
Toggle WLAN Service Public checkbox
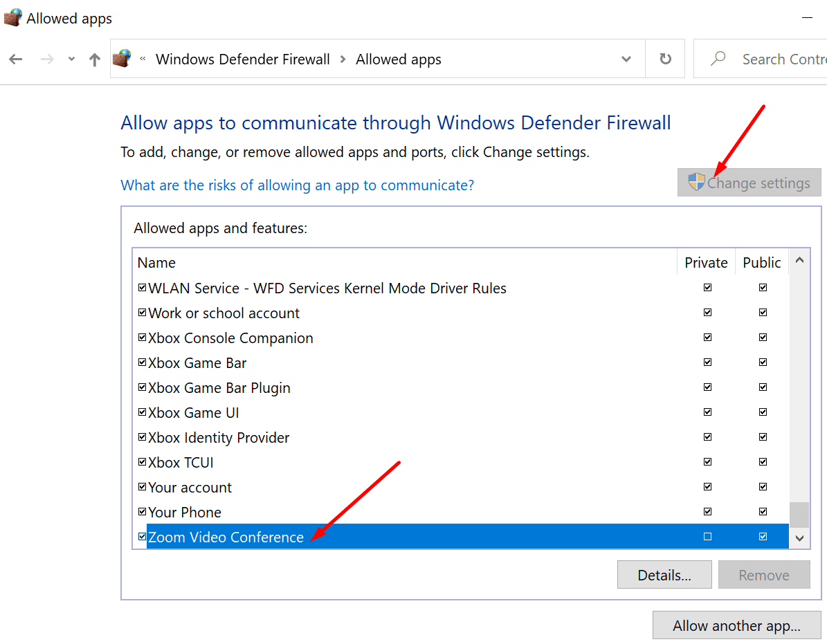coord(763,287)
